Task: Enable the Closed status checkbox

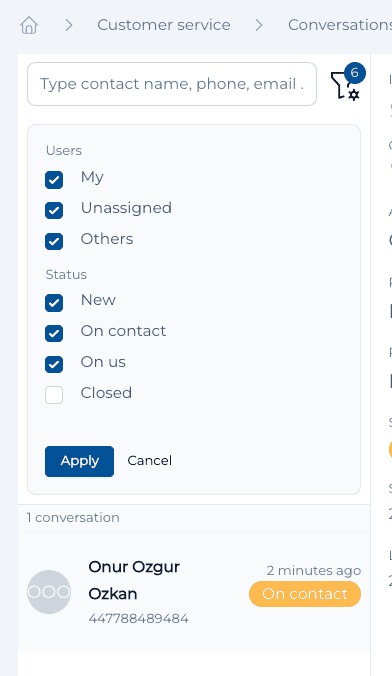Action: [54, 395]
